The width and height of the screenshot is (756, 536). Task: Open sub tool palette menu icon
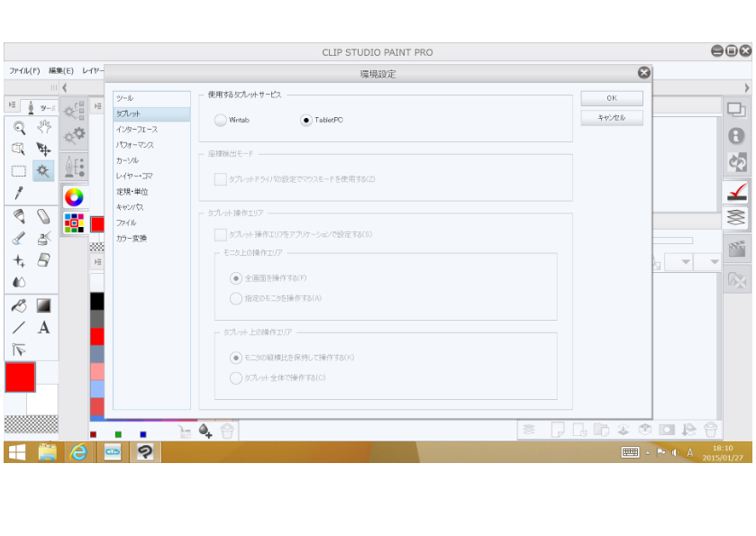98,106
